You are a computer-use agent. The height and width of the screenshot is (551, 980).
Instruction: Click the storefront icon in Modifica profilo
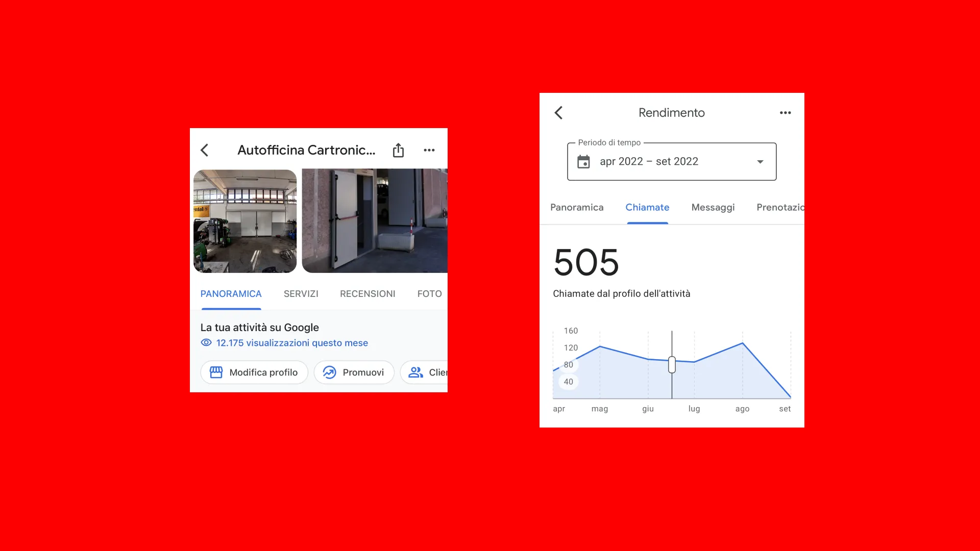point(216,372)
